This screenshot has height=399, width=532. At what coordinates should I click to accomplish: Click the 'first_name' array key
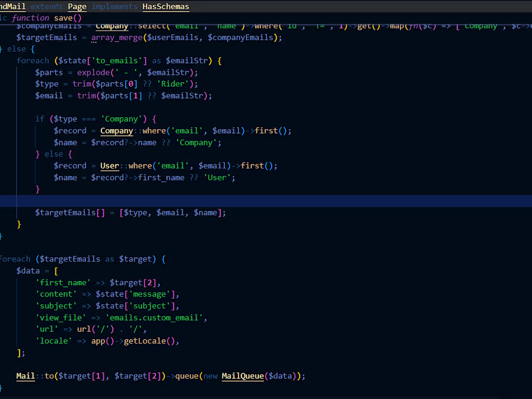point(63,282)
